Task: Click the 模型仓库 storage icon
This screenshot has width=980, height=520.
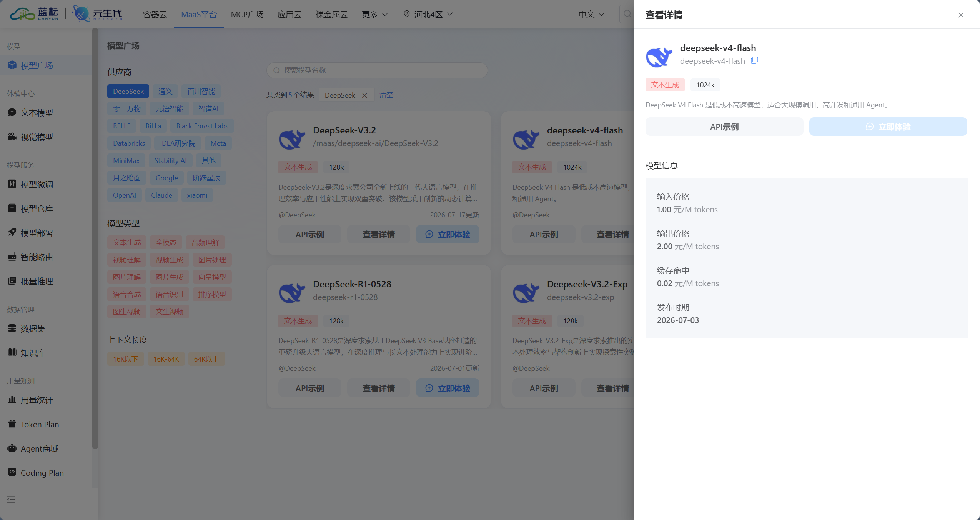Action: 12,208
